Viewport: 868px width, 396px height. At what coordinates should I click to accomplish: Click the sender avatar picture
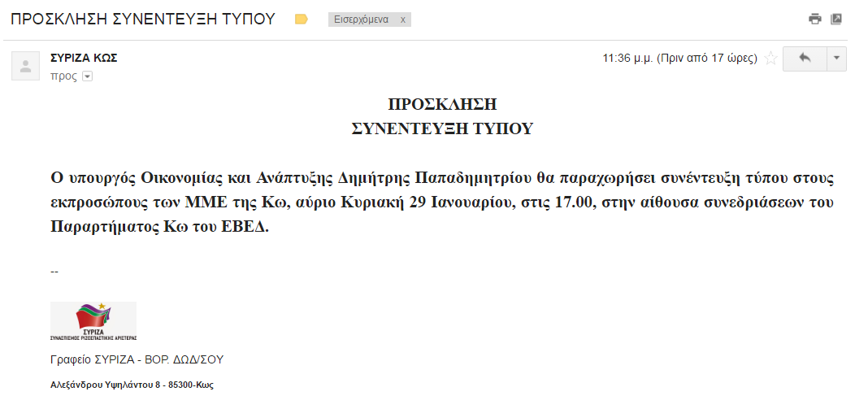[25, 66]
